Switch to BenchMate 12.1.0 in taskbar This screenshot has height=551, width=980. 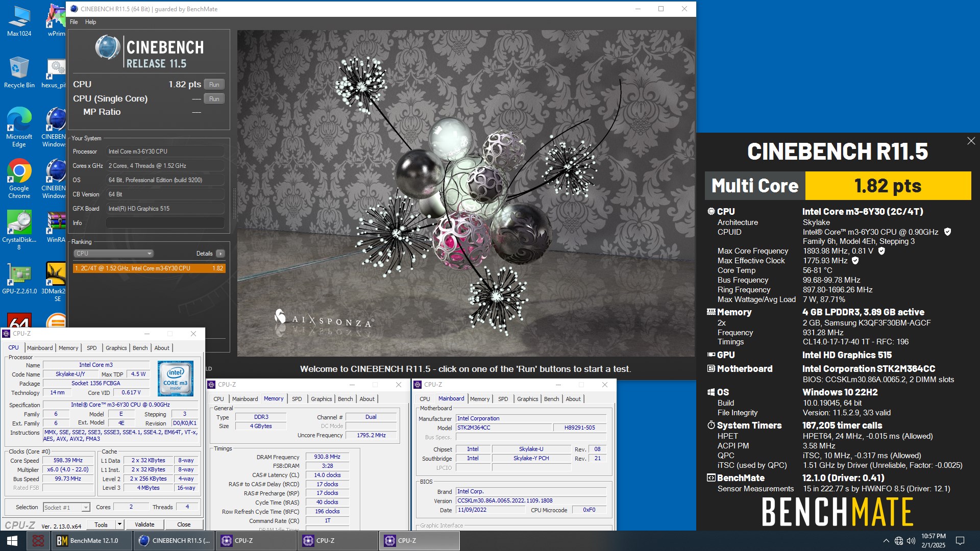point(92,541)
